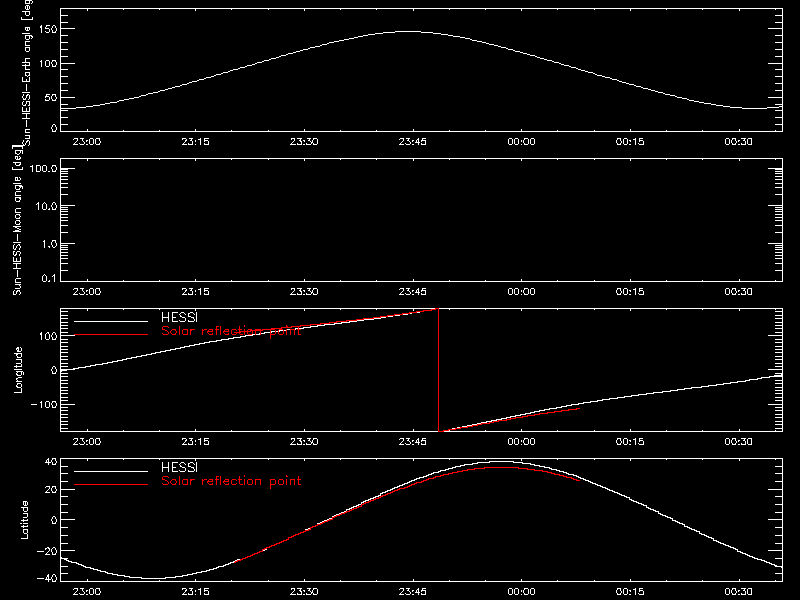Image resolution: width=800 pixels, height=600 pixels.
Task: Click '-40' tick on Latitude axis
Action: (x=47, y=579)
